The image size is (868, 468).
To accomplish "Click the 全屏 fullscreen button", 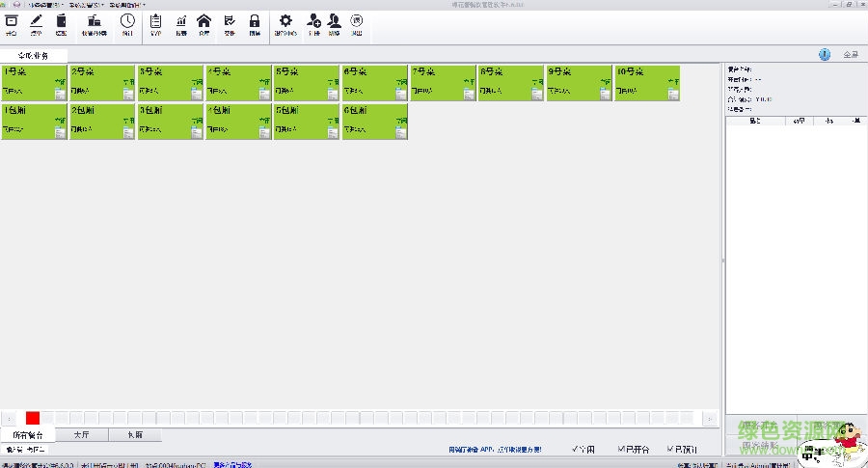I will [850, 55].
